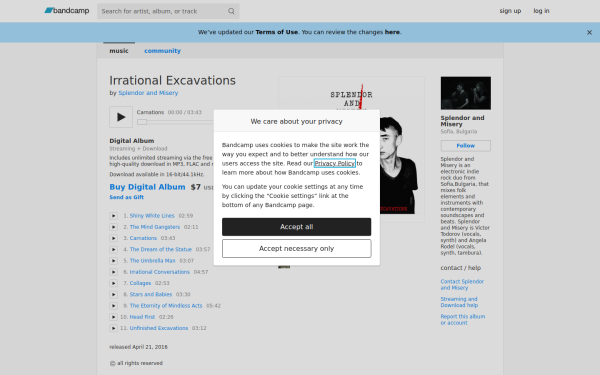600x375 pixels.
Task: Open The Mind Gangsters track link
Action: point(155,227)
